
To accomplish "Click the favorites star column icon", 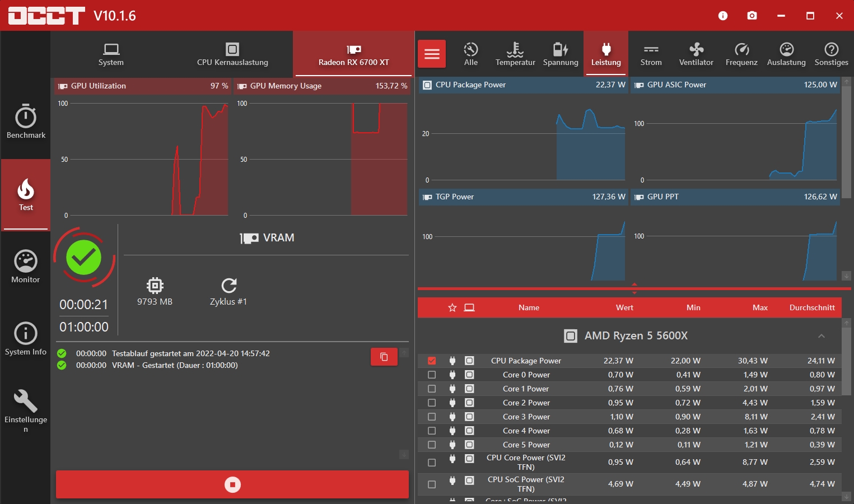I will click(x=452, y=307).
